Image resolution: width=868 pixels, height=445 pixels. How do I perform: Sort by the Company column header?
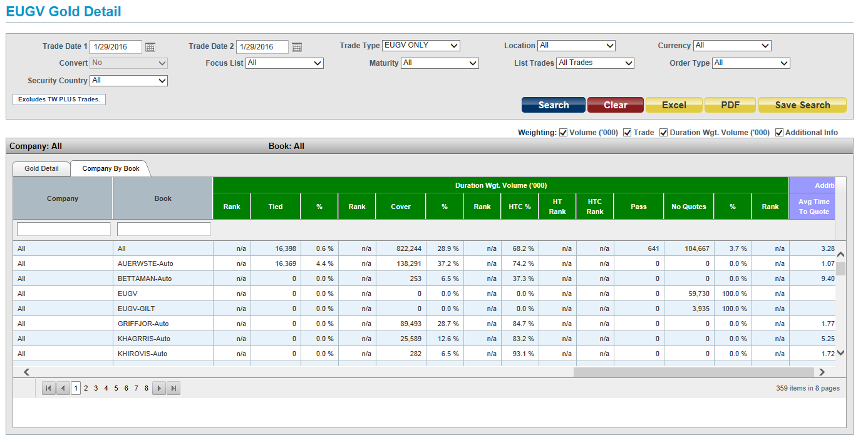(x=63, y=198)
